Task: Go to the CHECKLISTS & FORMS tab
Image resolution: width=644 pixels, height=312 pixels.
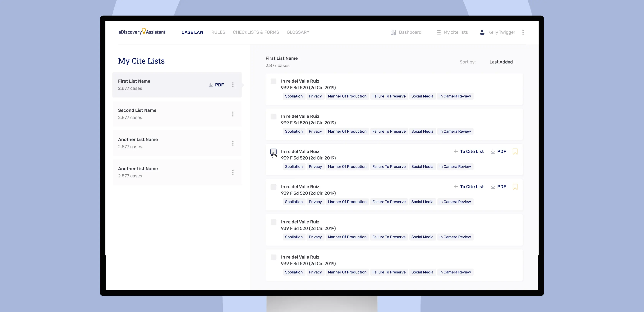Action: 255,32
